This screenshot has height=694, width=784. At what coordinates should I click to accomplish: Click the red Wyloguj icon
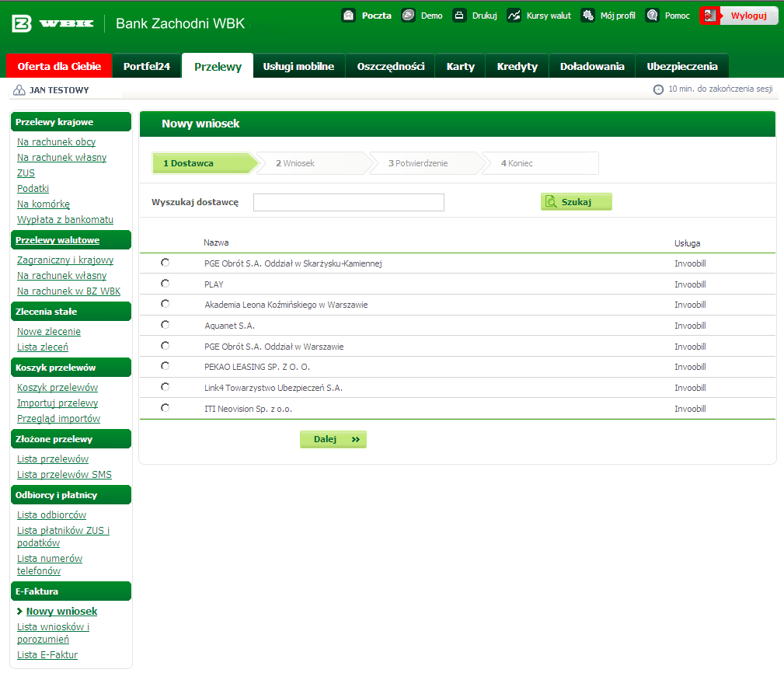pos(710,16)
